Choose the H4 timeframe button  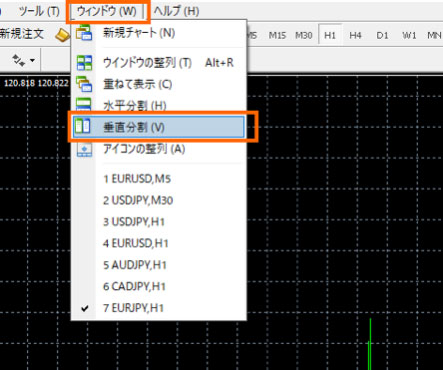click(355, 35)
